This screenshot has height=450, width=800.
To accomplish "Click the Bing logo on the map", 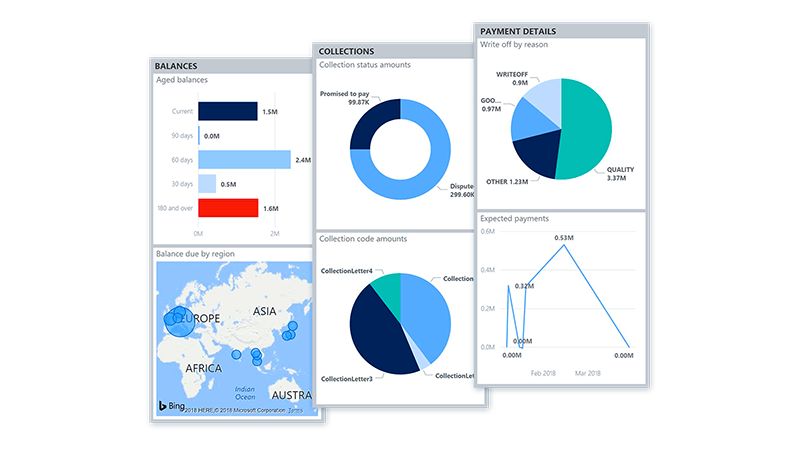I will (x=171, y=406).
